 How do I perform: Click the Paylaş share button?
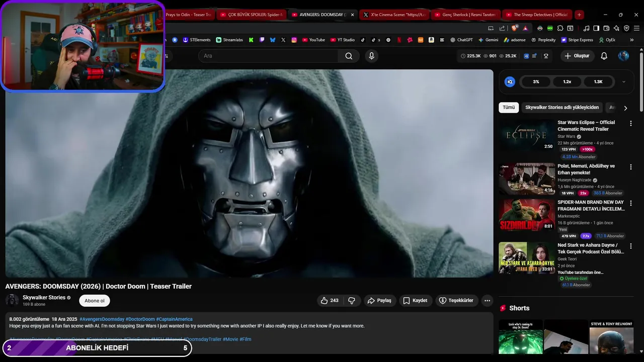coord(380,301)
